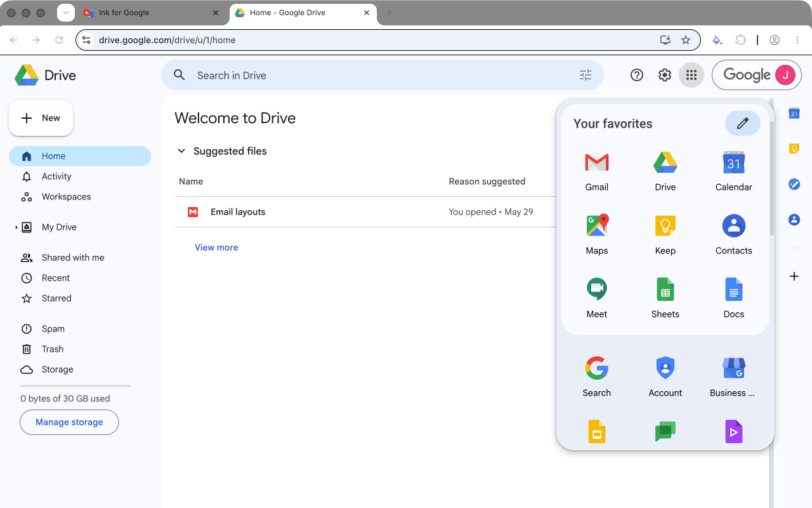Switch to Ink for Google tab
The width and height of the screenshot is (812, 508).
[152, 13]
